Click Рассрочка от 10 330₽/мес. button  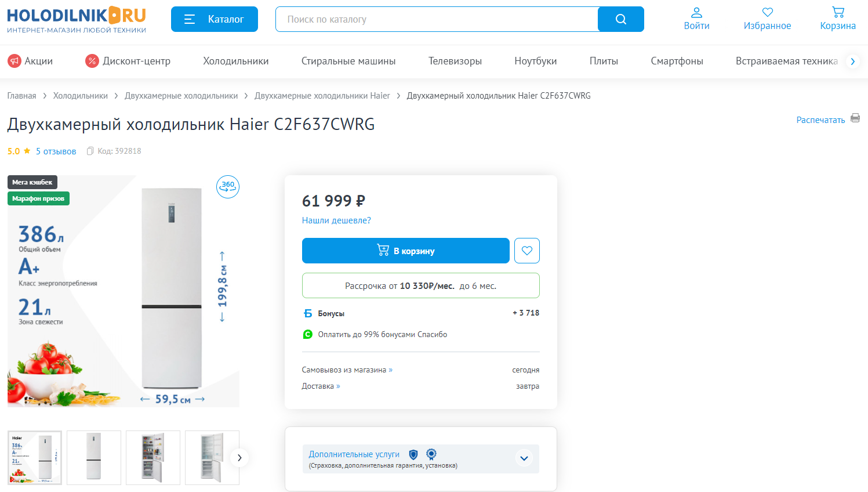[421, 285]
